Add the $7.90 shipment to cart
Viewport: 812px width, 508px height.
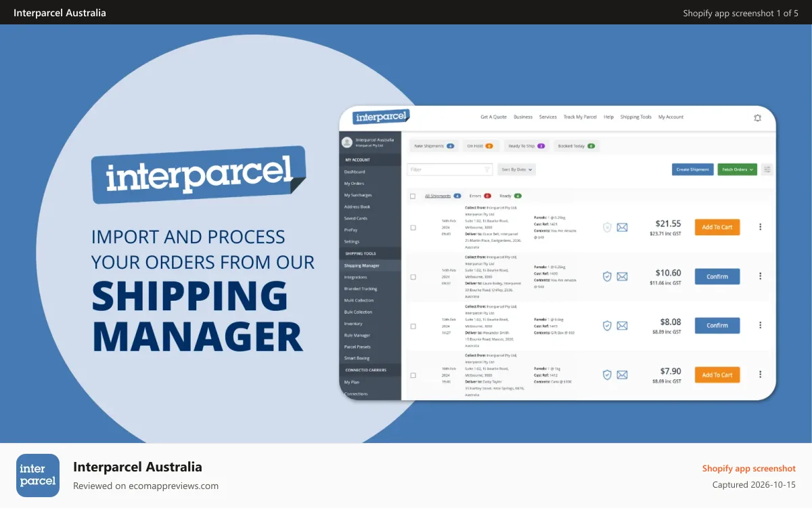717,375
